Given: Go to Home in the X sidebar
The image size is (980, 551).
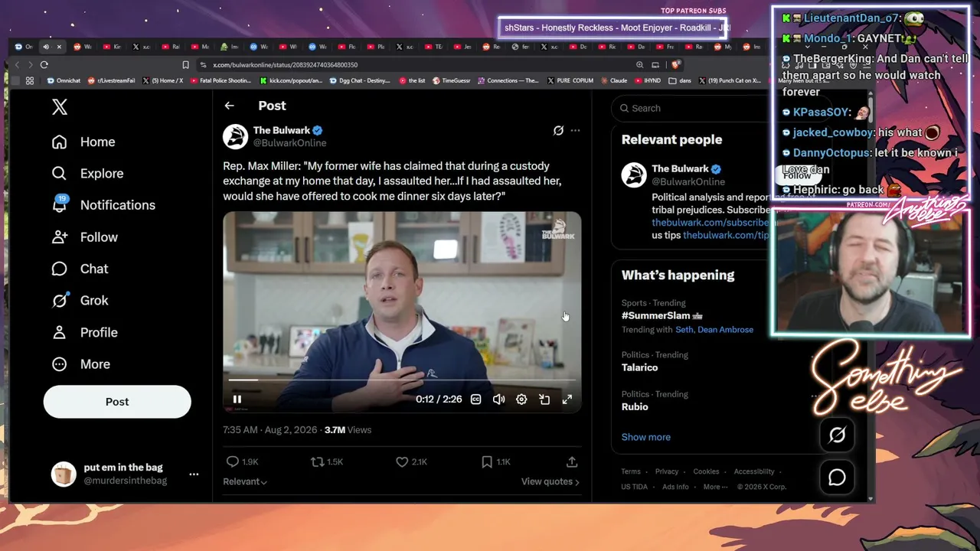Looking at the screenshot, I should (x=83, y=142).
